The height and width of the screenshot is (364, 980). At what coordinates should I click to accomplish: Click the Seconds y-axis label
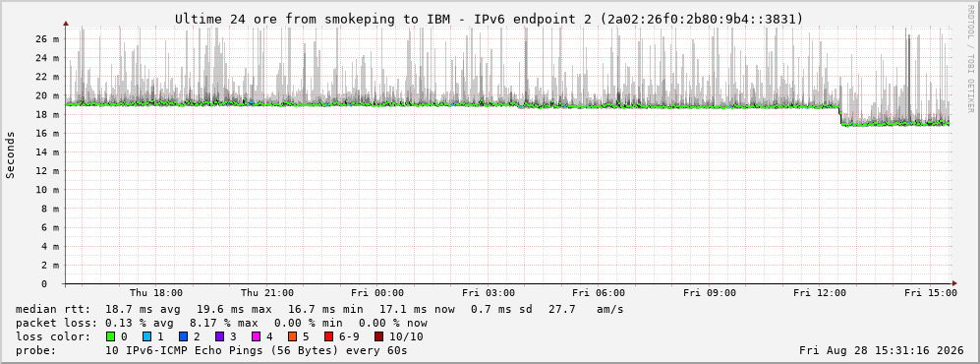click(x=11, y=154)
